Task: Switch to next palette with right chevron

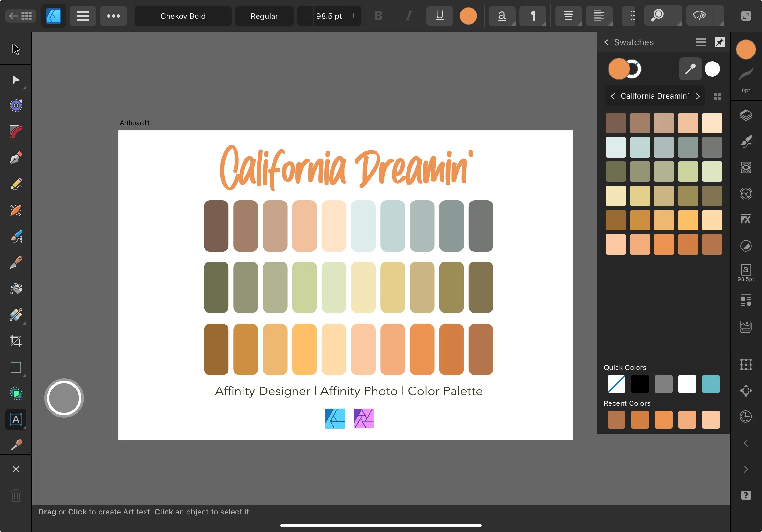Action: 698,96
